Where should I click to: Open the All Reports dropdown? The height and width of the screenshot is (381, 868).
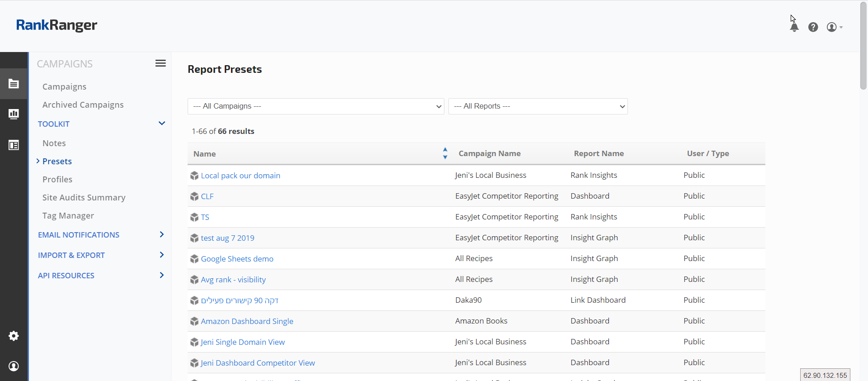[x=538, y=106]
